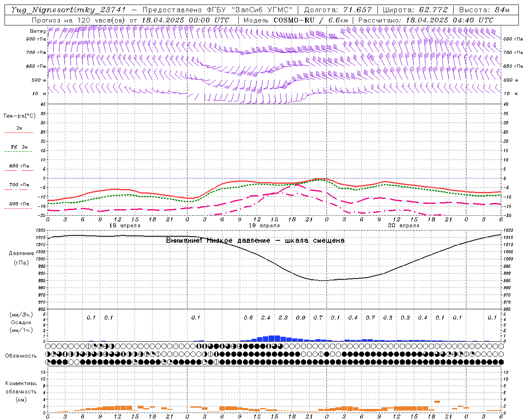Select the Модель COSMO-RU / 6.6км text
Screen dimensions: 525x420
pyautogui.click(x=296, y=20)
